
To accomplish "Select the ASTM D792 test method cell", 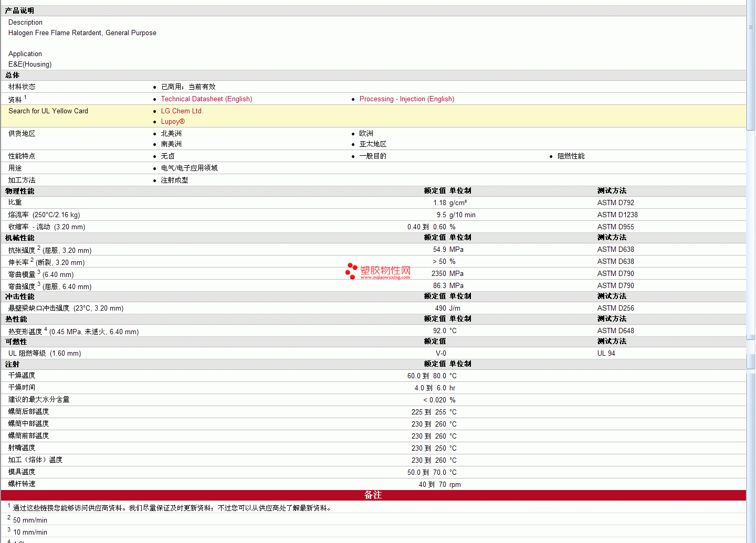I will (x=615, y=203).
